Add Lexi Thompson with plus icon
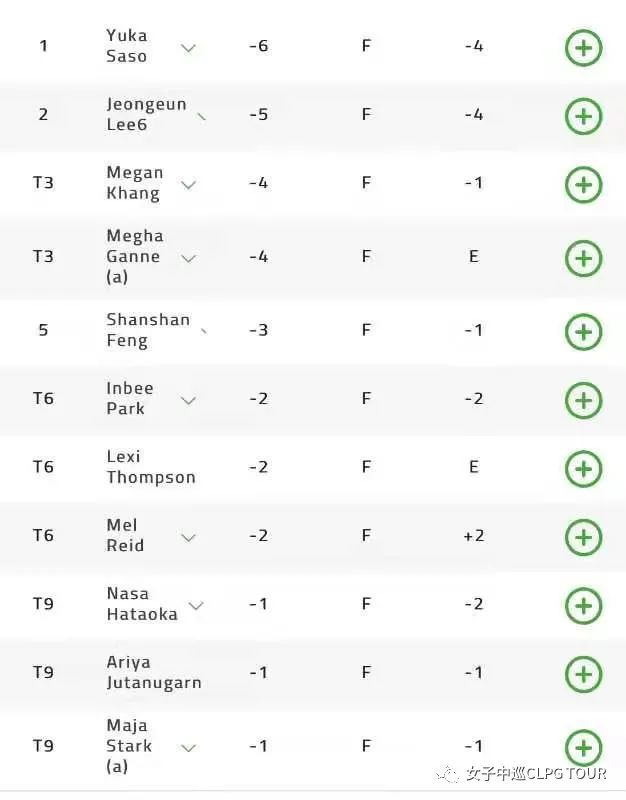Image resolution: width=626 pixels, height=800 pixels. tap(584, 469)
